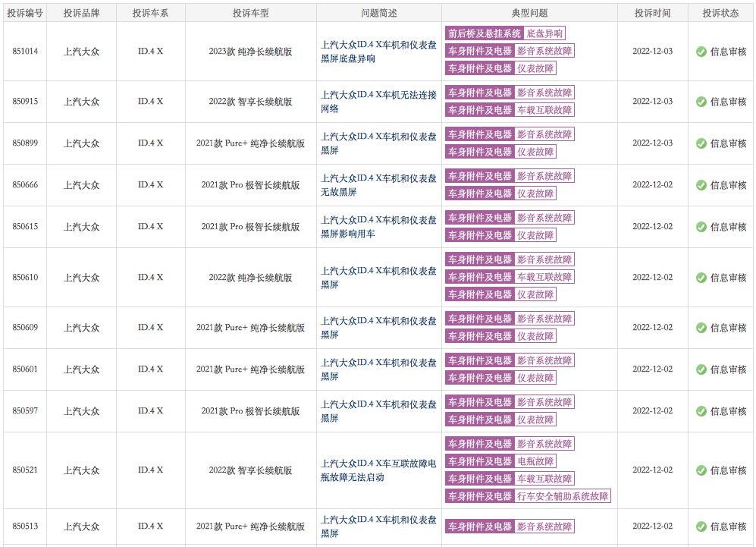This screenshot has height=547, width=756.
Task: Select the 行车安全辅助系统故障 tag
Action: [563, 496]
